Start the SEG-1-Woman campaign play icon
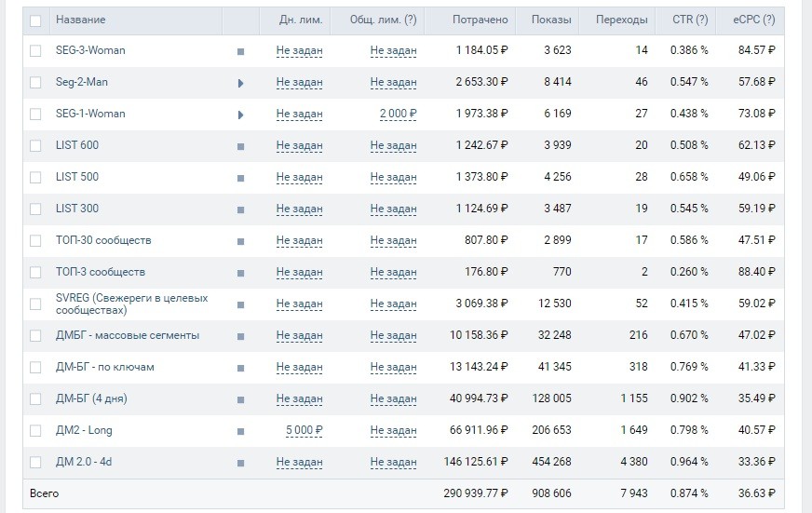The image size is (812, 513). 240,115
